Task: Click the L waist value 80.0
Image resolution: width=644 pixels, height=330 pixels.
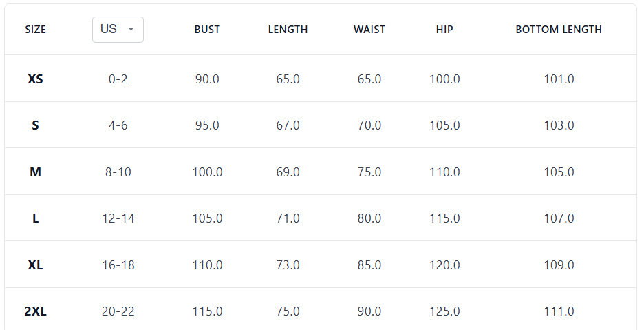Action: point(369,218)
